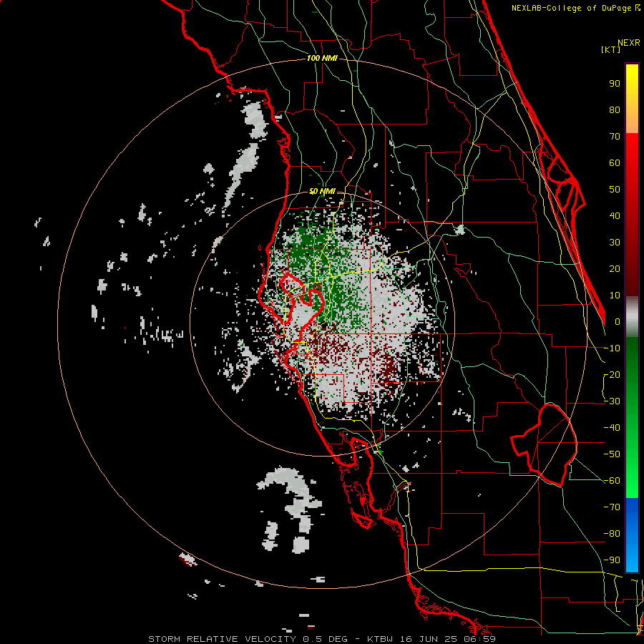Click the -40 scale value
The width and height of the screenshot is (644, 644).
point(612,428)
